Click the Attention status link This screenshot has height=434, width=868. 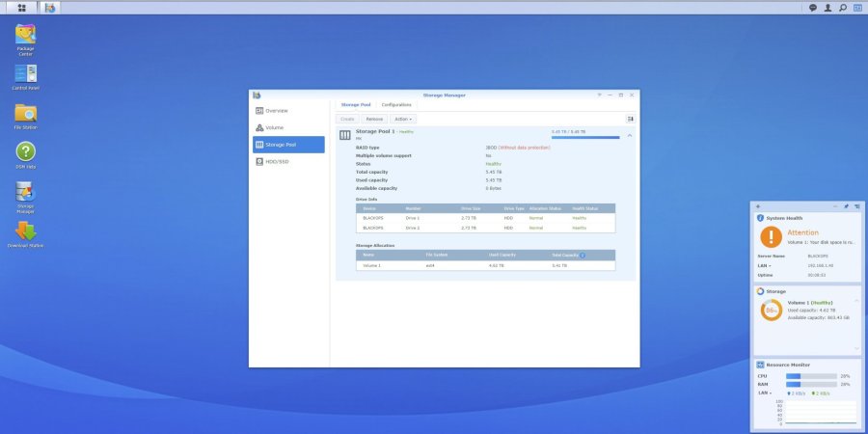(802, 232)
